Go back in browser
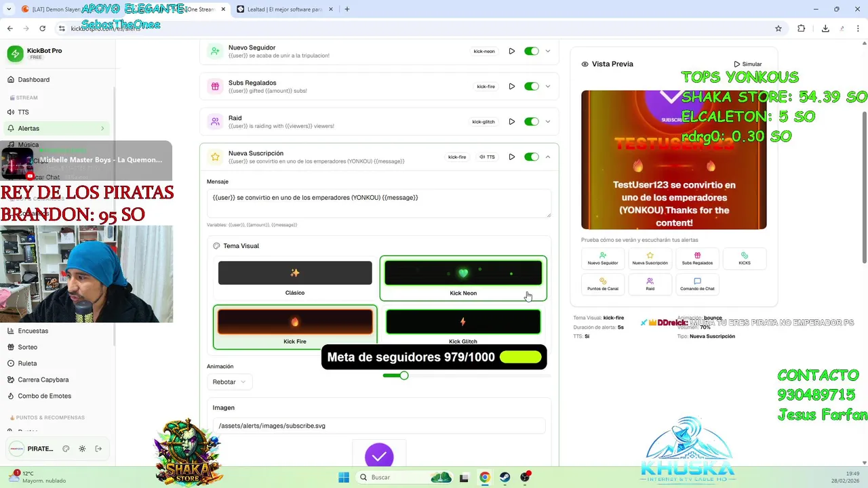The width and height of the screenshot is (868, 488). point(9,28)
